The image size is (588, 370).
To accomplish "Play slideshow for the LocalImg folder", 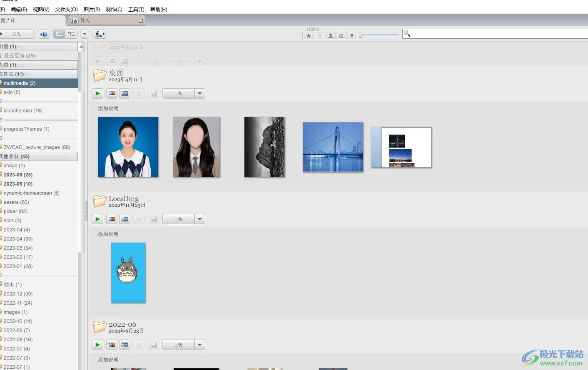I will coord(97,219).
